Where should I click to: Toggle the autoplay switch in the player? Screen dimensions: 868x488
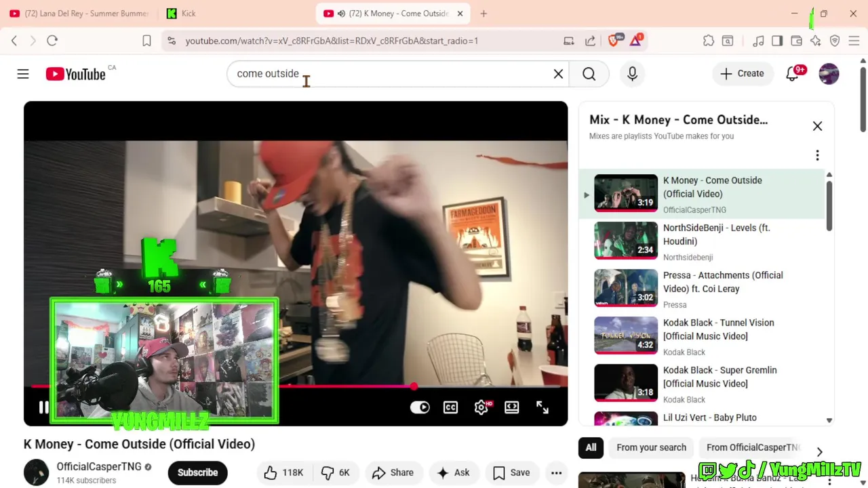coord(420,407)
